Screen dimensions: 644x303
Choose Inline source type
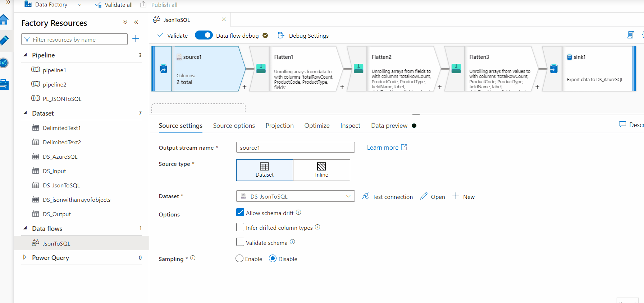click(321, 170)
